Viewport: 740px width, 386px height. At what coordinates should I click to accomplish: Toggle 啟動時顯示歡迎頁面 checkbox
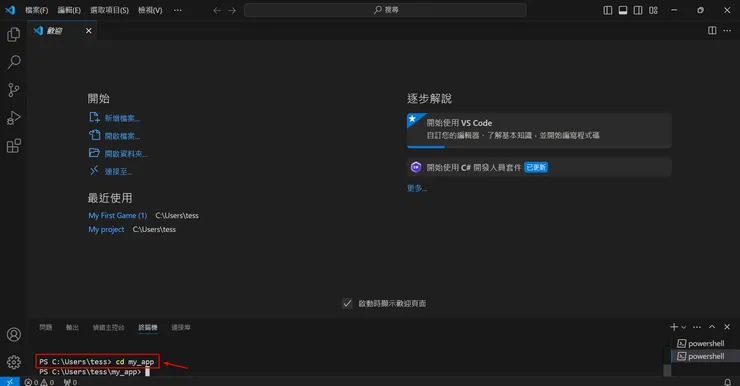pos(347,303)
